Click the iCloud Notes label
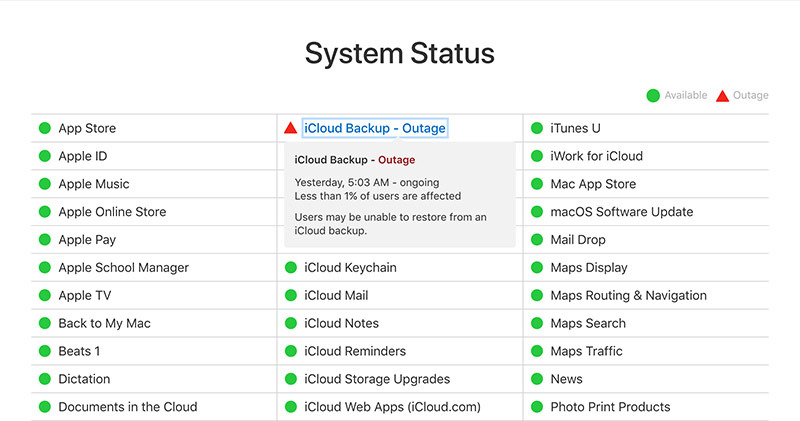 (341, 323)
